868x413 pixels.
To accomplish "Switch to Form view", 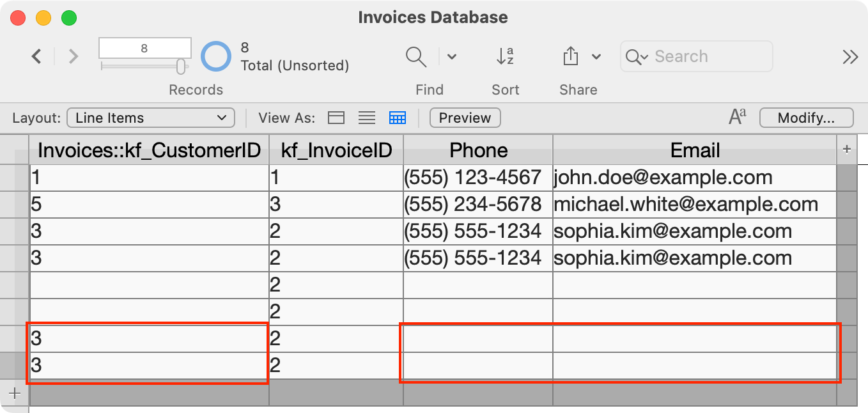I will click(x=336, y=118).
